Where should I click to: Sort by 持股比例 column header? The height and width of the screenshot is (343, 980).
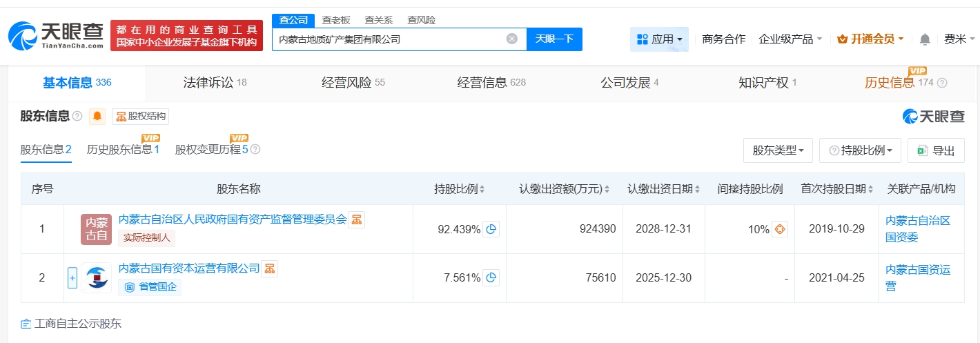pyautogui.click(x=459, y=189)
